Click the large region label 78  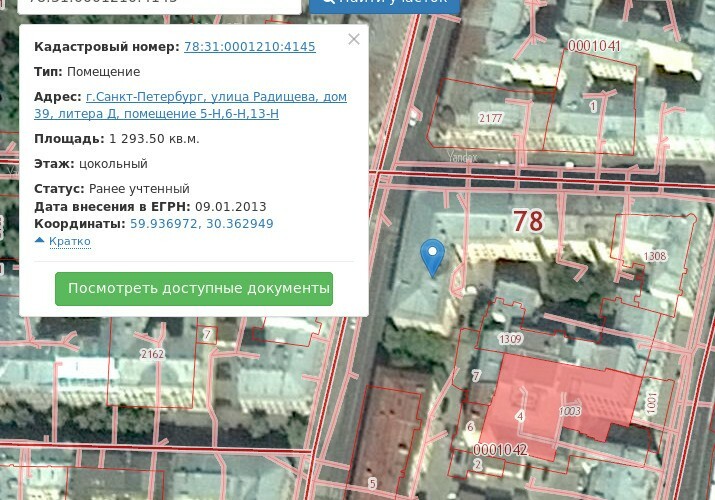(x=528, y=221)
